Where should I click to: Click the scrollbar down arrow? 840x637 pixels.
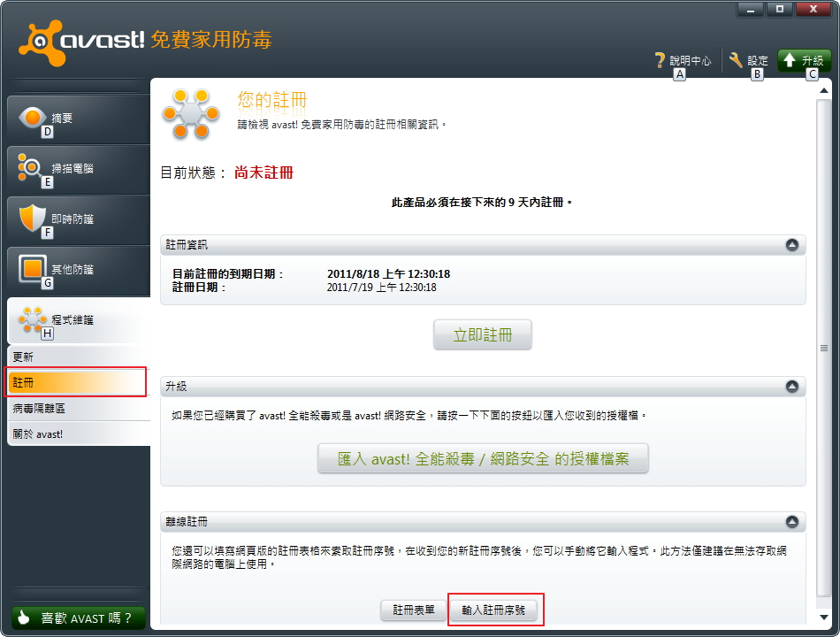(x=824, y=618)
